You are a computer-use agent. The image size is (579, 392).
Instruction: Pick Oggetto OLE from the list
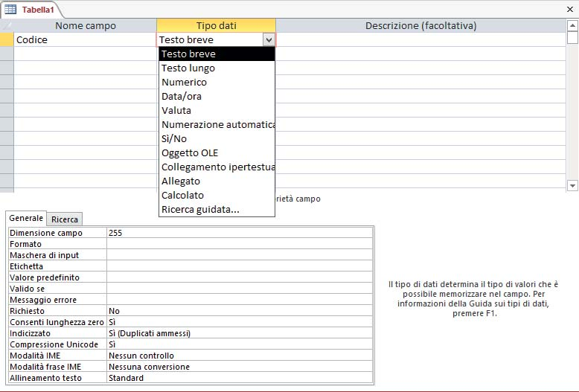(190, 153)
